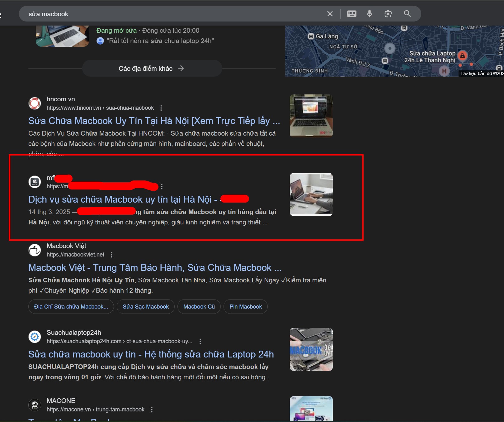Click the https://macbookviet.net URL text
Image resolution: width=504 pixels, height=422 pixels.
click(75, 255)
